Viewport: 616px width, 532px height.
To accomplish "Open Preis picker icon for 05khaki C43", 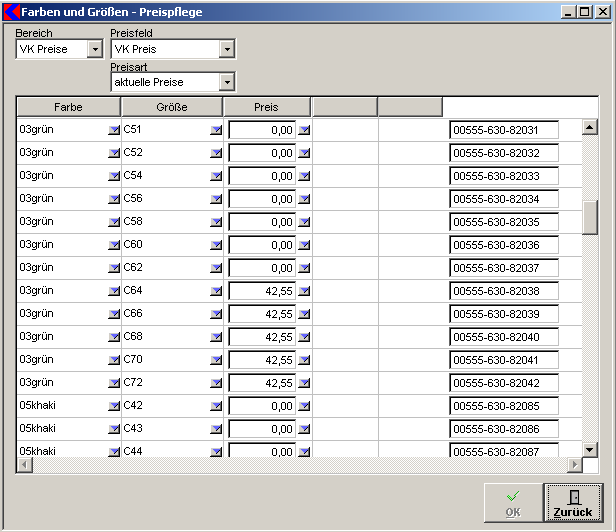I will tap(304, 429).
